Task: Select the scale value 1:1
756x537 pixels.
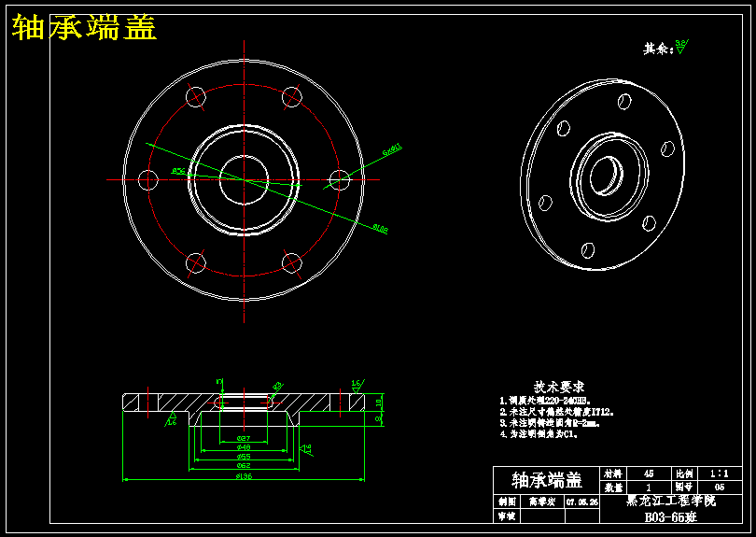Action: click(720, 473)
